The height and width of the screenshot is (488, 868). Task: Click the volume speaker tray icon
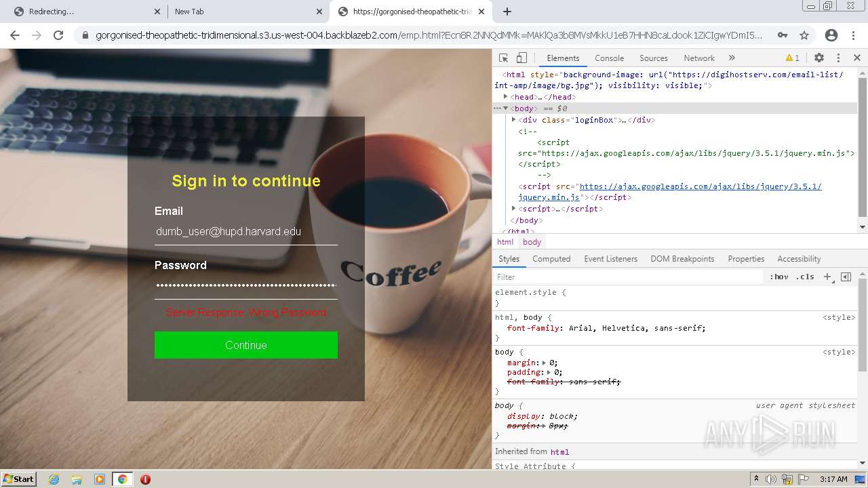click(770, 479)
